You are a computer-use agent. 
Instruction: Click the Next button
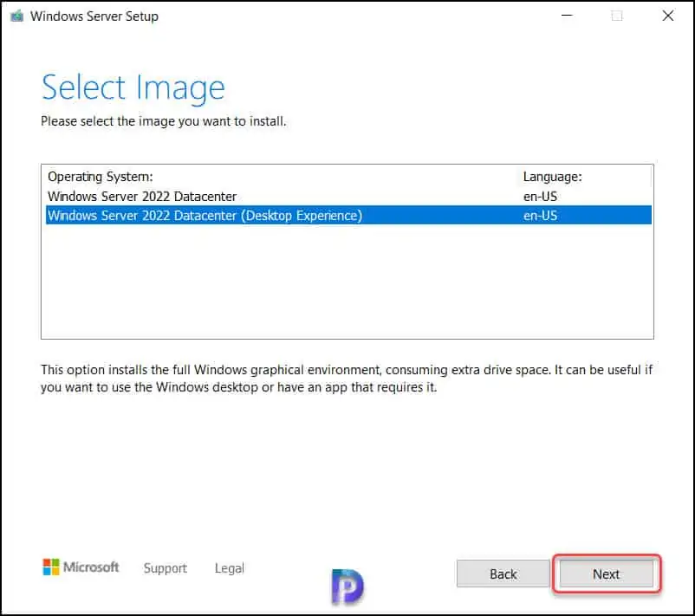[x=606, y=574]
